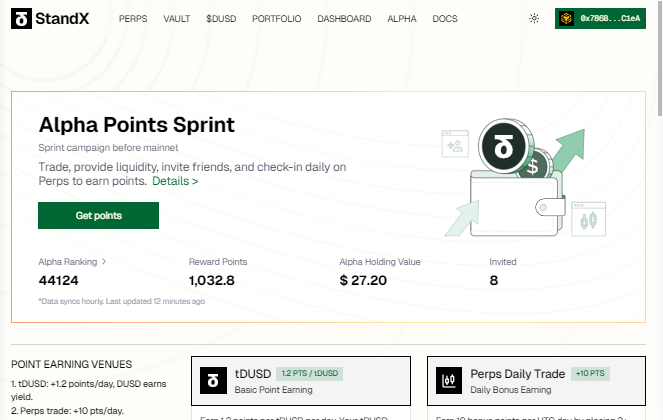Open the 0x786B...C1eA wallet button
Screen dimensions: 663x420
pyautogui.click(x=600, y=19)
